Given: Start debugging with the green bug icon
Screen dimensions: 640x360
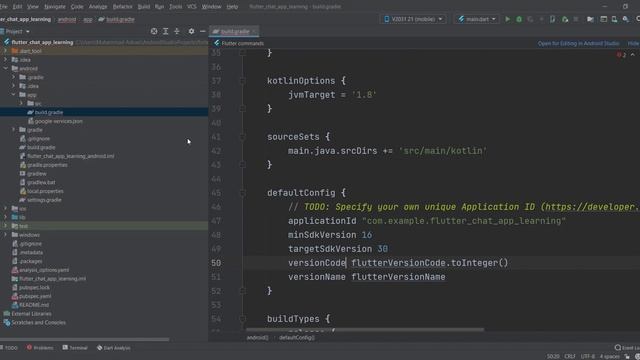Looking at the screenshot, I should pos(519,19).
